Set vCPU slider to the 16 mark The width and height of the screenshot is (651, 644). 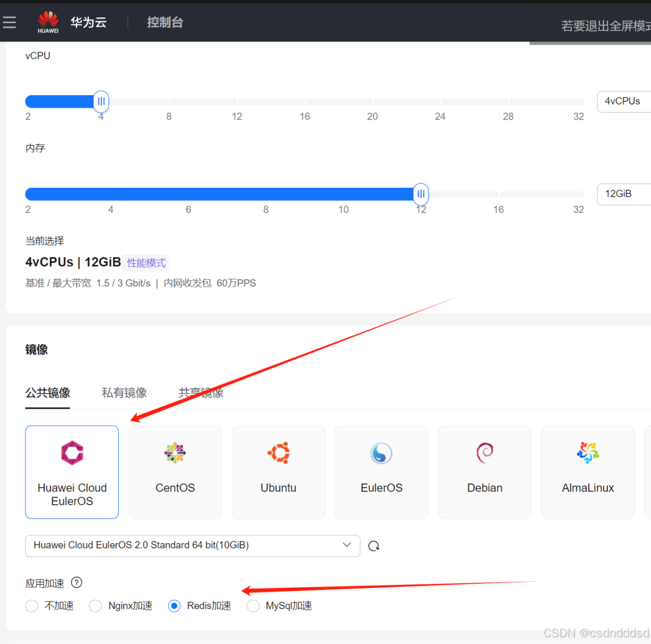pyautogui.click(x=305, y=101)
